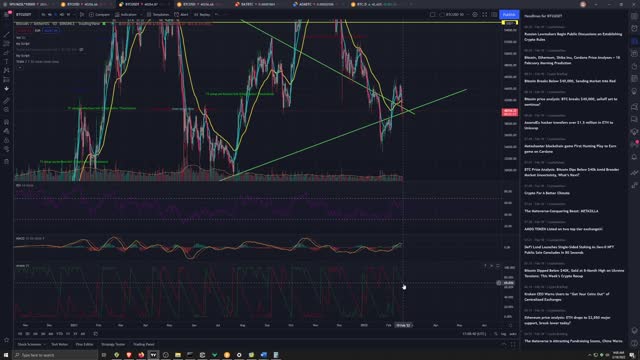Open the Stock Screener dropdown
Image resolution: width=640 pixels, height=360 pixels.
point(31,344)
